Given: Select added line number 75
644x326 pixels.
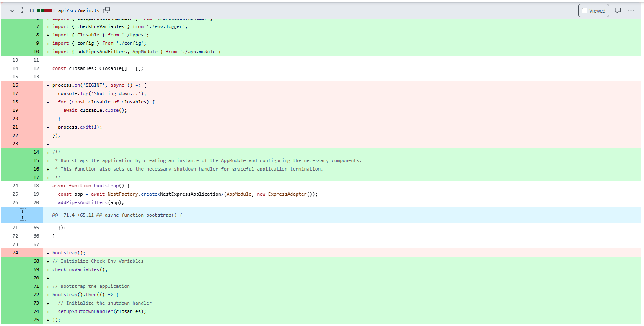Looking at the screenshot, I should click(36, 320).
